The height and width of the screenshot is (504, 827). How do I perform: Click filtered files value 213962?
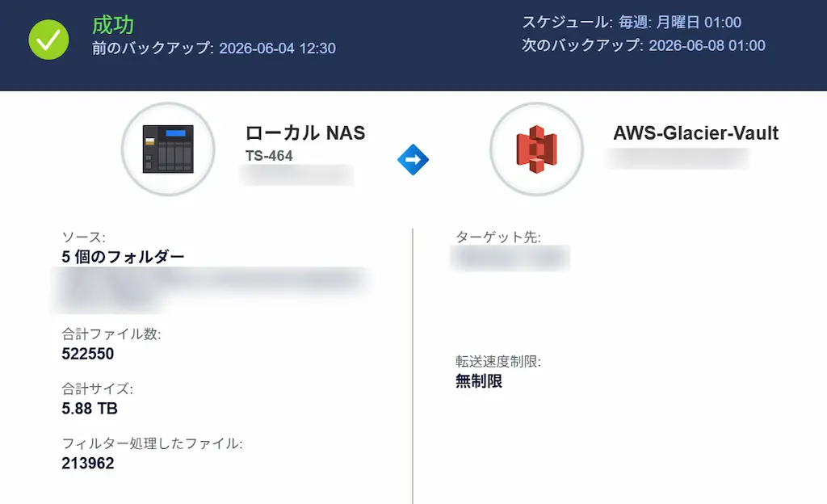pyautogui.click(x=87, y=464)
